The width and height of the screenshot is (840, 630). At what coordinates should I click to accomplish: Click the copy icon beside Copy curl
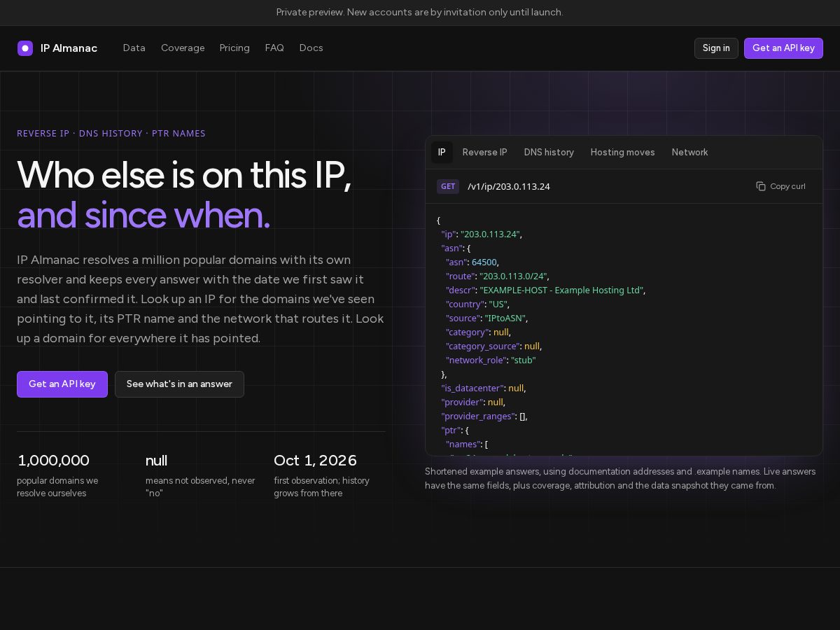click(x=761, y=186)
